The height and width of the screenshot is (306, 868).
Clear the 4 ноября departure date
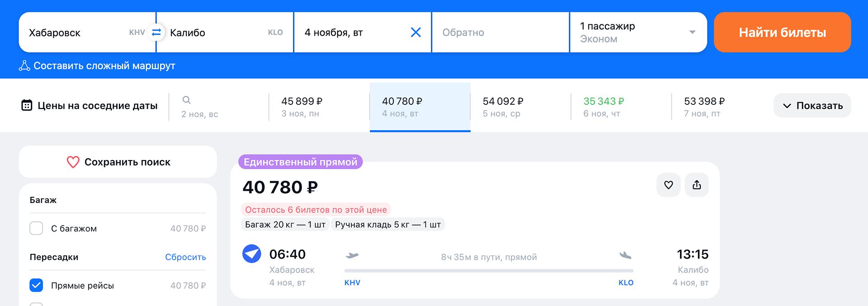(415, 33)
